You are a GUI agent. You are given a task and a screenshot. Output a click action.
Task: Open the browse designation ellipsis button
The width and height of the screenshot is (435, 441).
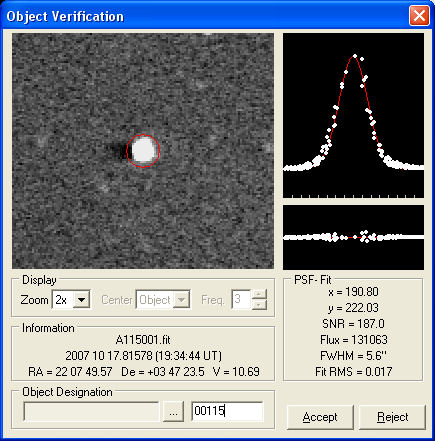pos(173,412)
